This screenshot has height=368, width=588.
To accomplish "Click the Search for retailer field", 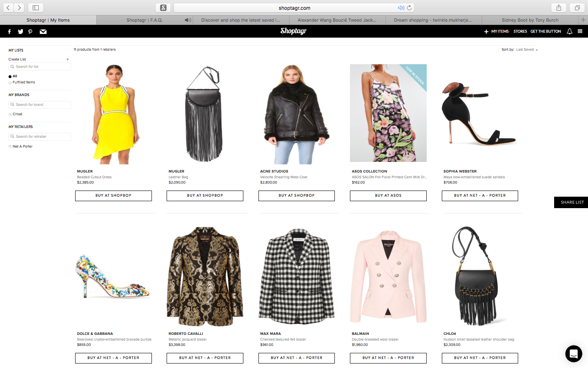I will coord(40,137).
